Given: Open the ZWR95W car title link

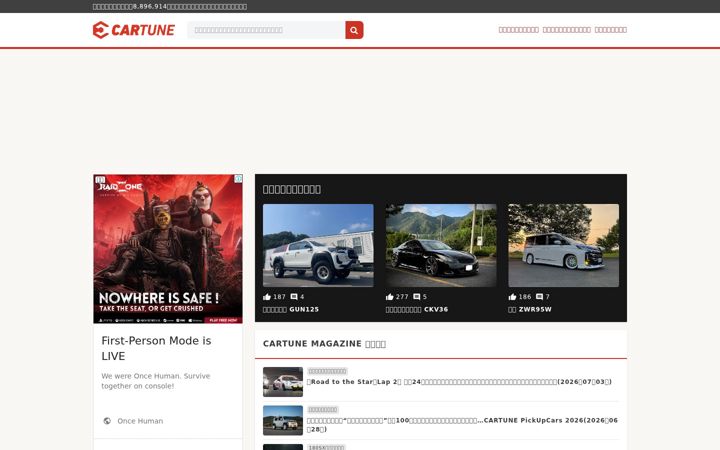Looking at the screenshot, I should click(x=530, y=309).
